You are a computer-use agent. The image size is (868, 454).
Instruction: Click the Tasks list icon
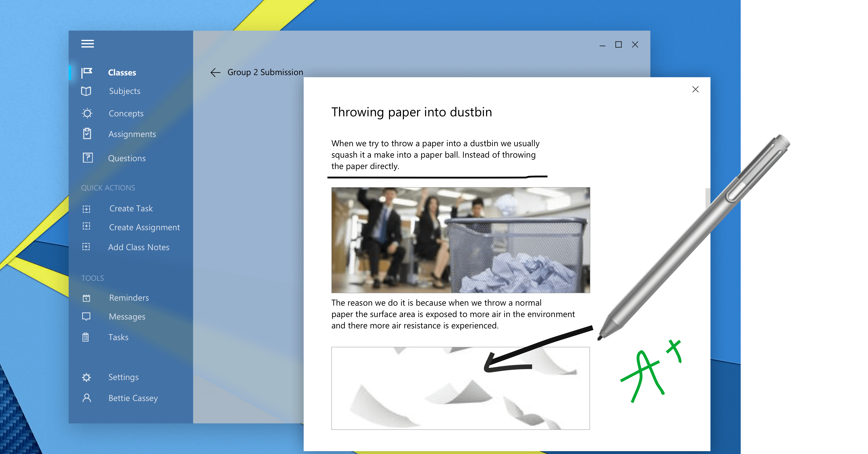[x=86, y=337]
